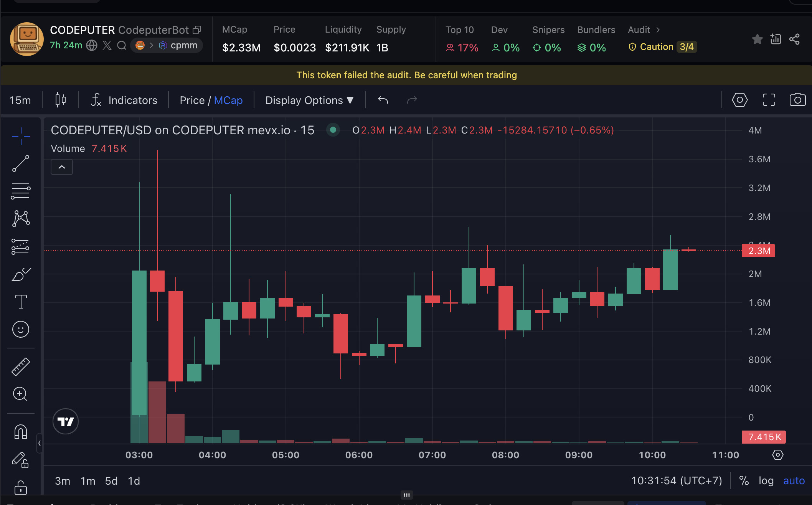
Task: Lock all drawing tools
Action: tap(21, 487)
